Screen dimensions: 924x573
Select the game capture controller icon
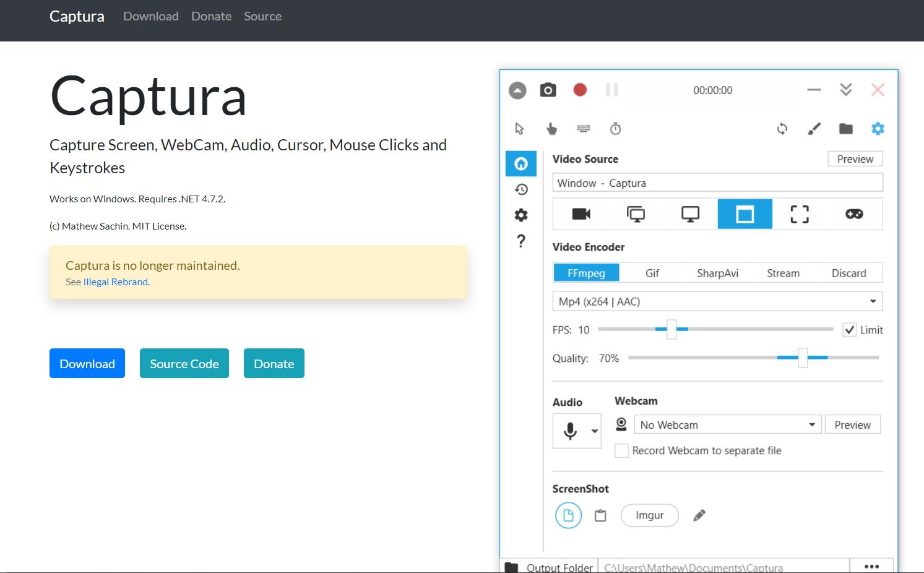click(854, 214)
